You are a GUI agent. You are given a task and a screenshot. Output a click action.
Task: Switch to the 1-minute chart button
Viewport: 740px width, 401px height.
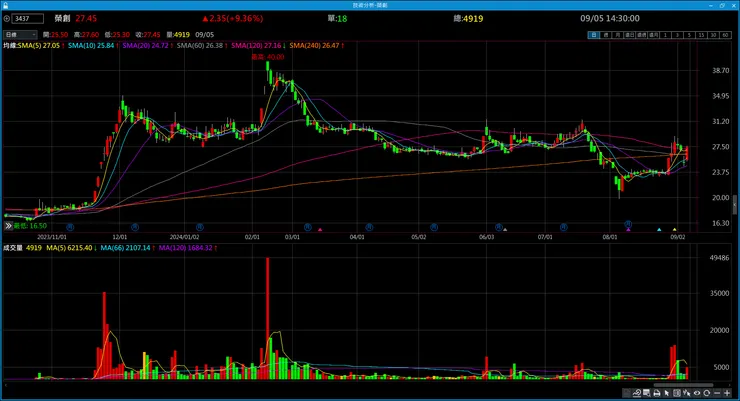pyautogui.click(x=665, y=35)
